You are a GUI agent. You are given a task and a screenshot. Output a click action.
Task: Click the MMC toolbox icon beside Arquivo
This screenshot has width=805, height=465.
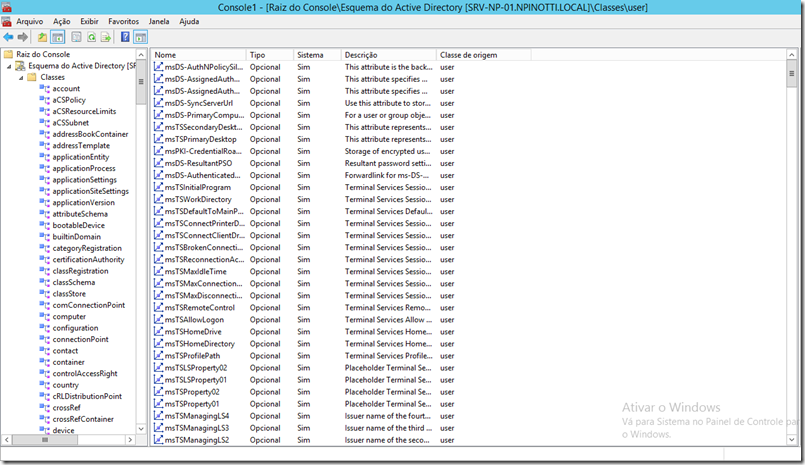(x=7, y=22)
